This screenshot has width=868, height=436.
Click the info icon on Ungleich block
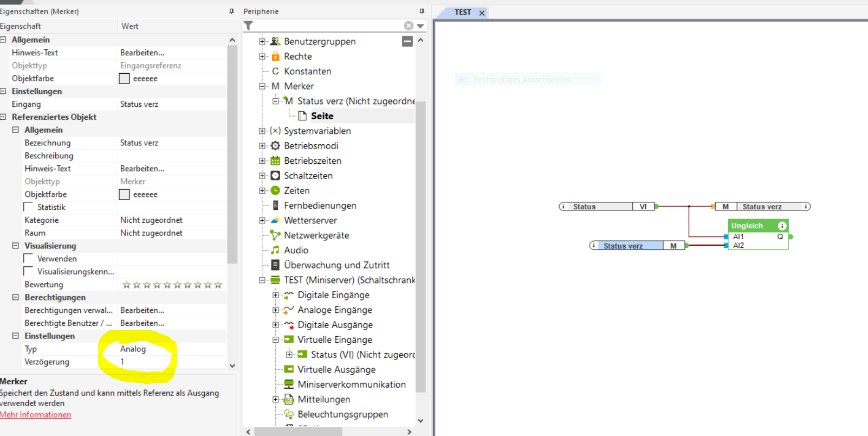point(782,226)
